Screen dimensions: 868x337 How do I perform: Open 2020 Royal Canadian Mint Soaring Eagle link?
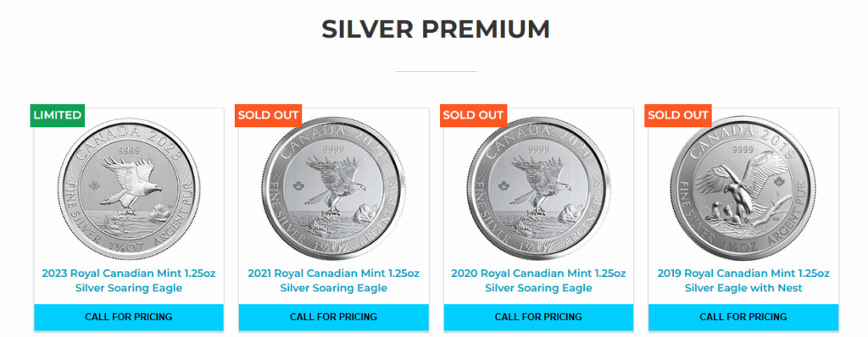pyautogui.click(x=538, y=280)
